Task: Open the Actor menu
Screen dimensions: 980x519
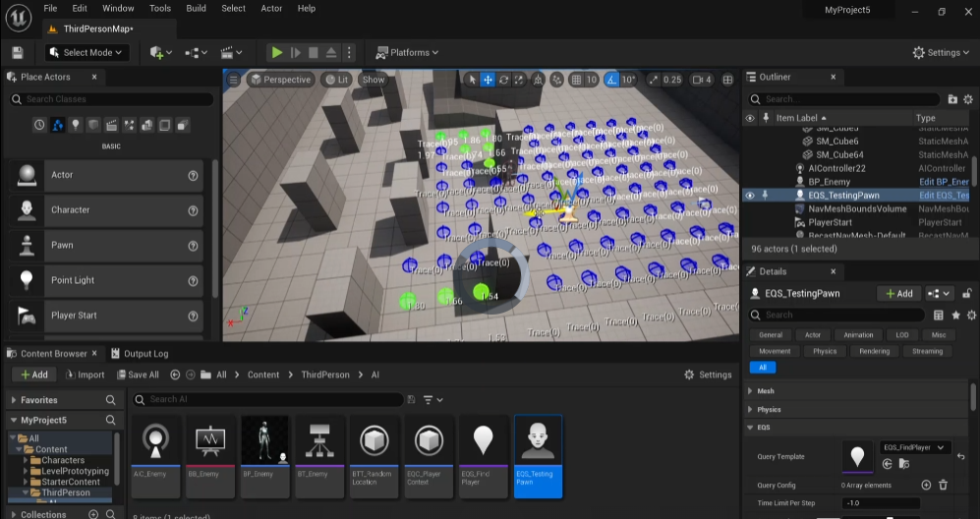Action: click(271, 8)
